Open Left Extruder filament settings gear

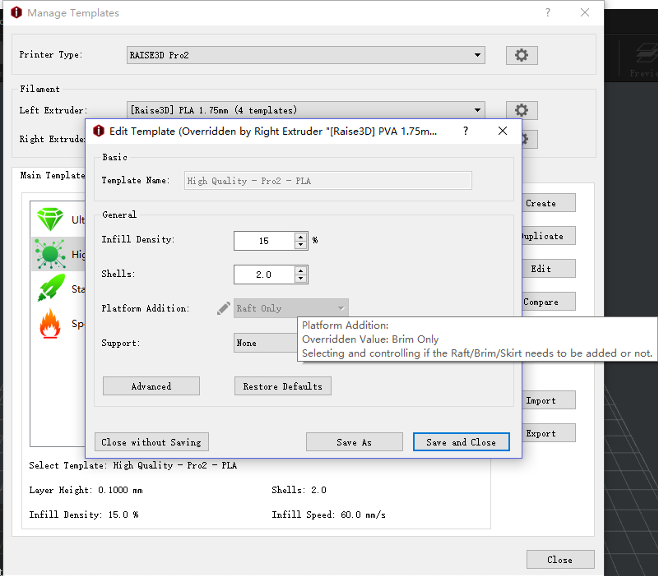[521, 110]
